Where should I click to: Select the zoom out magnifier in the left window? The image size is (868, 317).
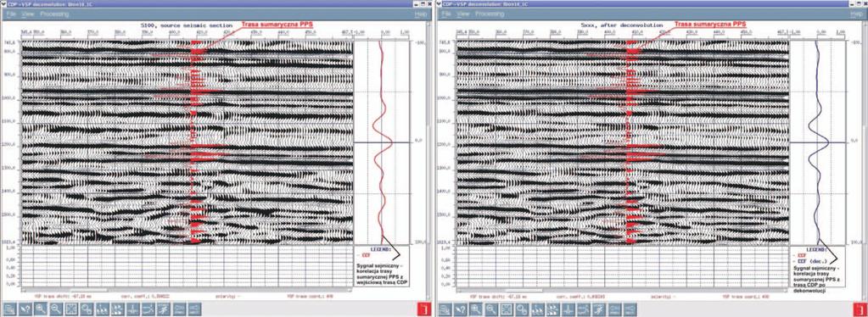[x=57, y=309]
